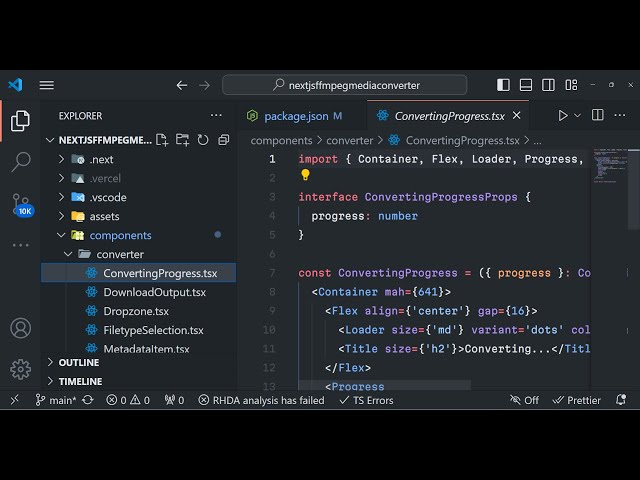
Task: Click the New File icon in Explorer
Action: (x=164, y=140)
